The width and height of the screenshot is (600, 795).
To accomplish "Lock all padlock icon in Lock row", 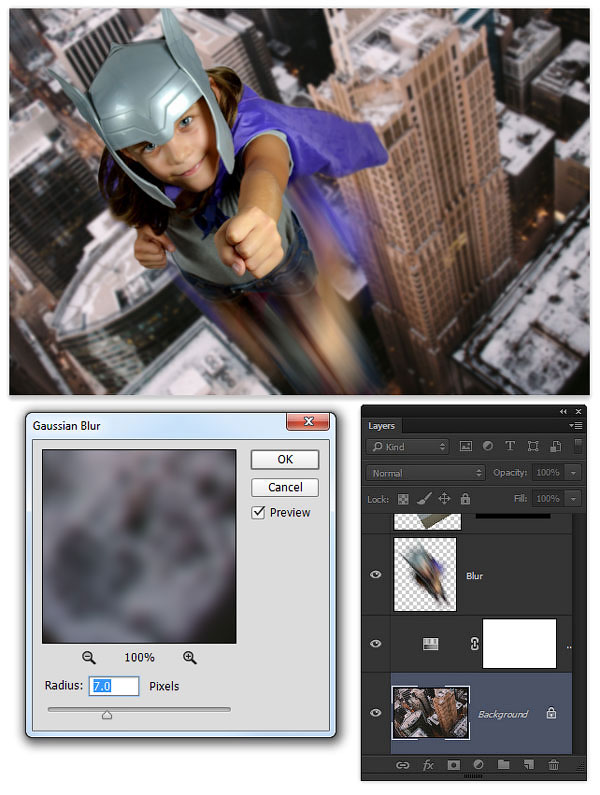I will click(x=465, y=499).
